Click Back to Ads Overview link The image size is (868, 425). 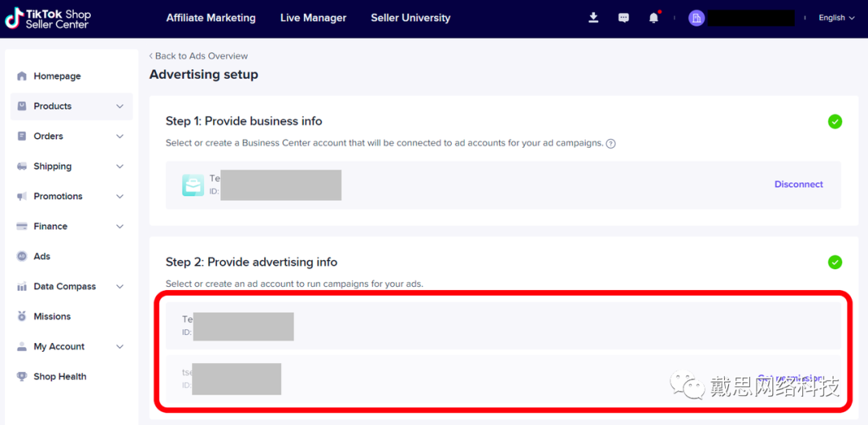tap(199, 56)
